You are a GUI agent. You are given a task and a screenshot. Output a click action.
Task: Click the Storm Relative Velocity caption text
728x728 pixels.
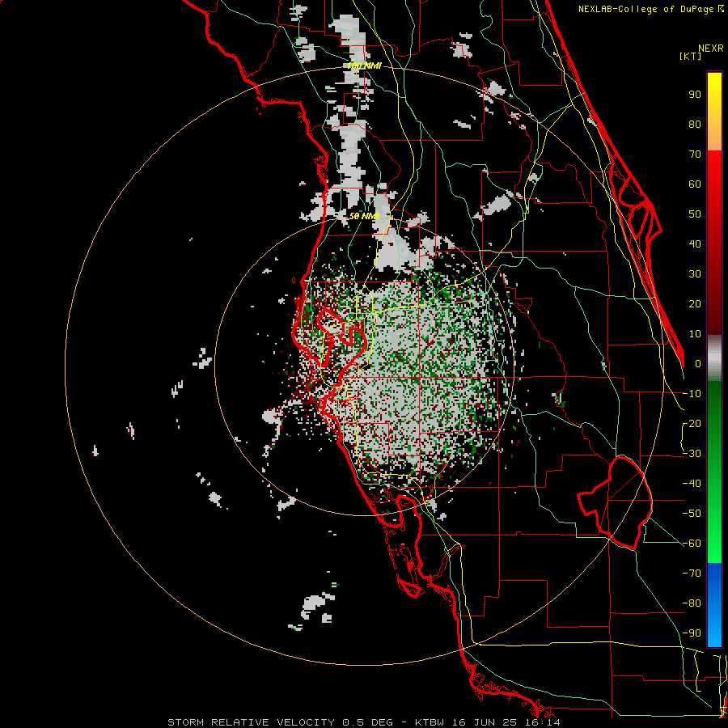point(364,722)
